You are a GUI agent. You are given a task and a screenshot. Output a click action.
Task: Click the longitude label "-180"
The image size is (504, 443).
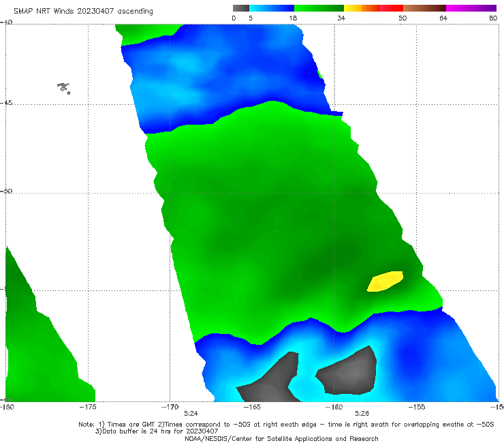tap(7, 407)
